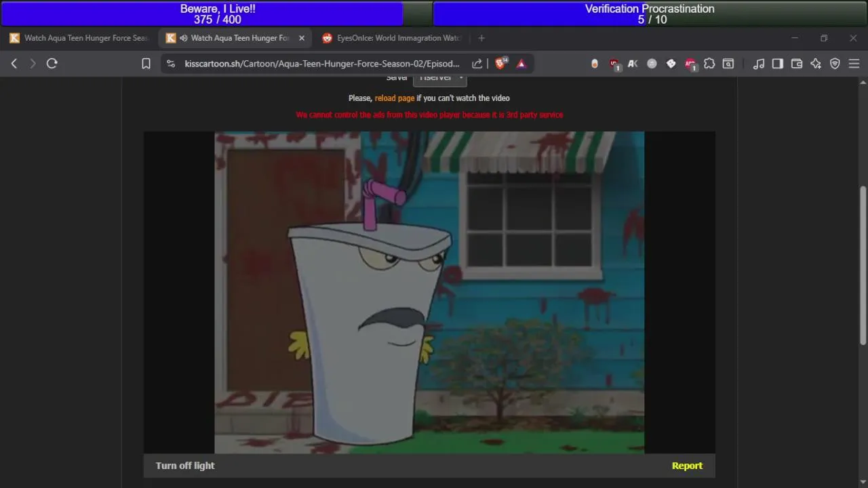Click the red ads warning text
The image size is (868, 488).
[429, 115]
